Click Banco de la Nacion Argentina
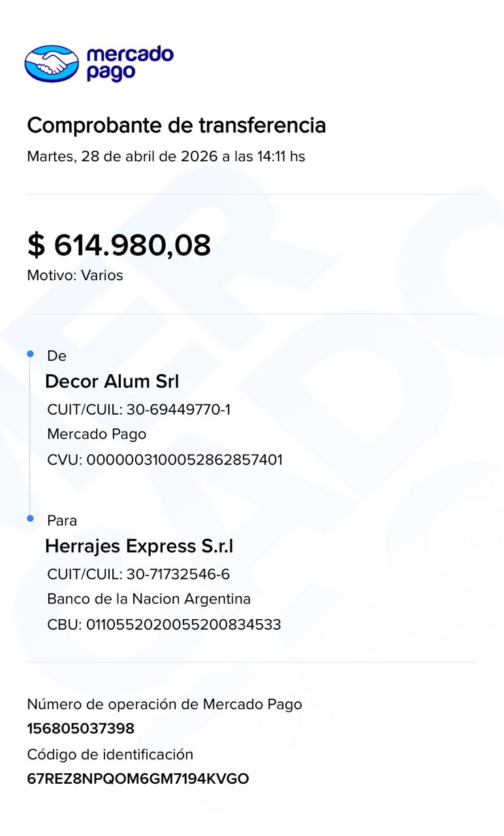The image size is (504, 836). click(x=149, y=599)
